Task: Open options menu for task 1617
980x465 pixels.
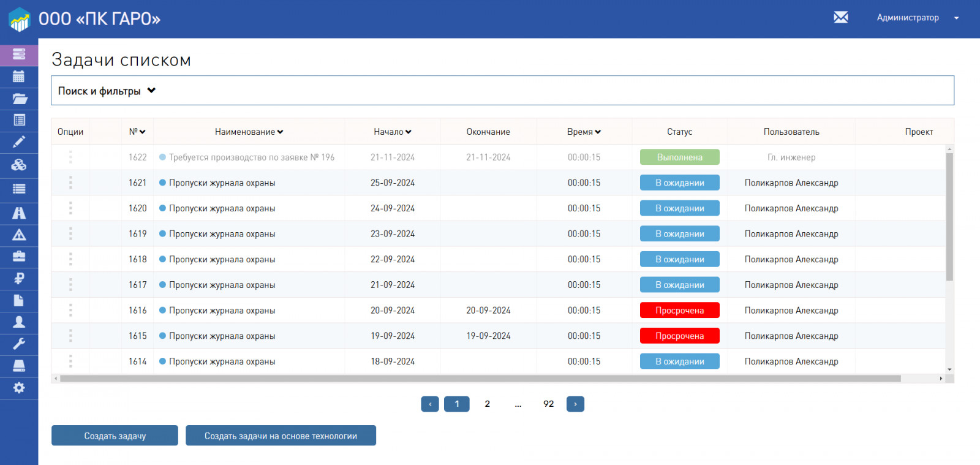Action: point(70,285)
